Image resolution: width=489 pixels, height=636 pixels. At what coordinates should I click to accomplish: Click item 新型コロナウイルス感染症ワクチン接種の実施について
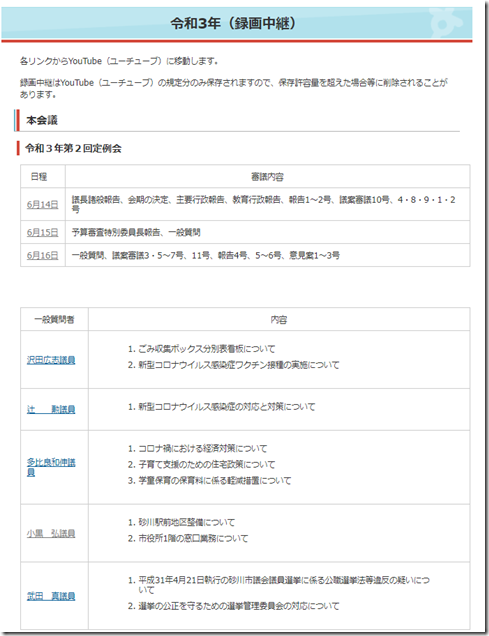239,365
